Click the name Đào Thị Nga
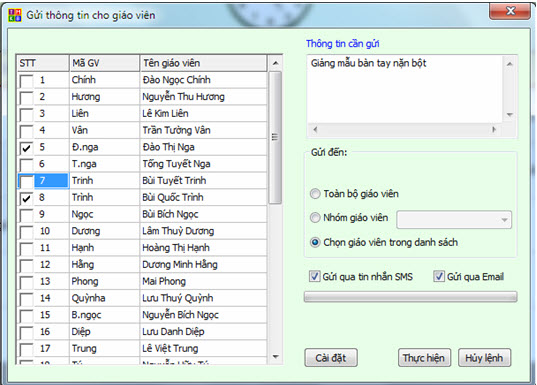 (x=168, y=147)
